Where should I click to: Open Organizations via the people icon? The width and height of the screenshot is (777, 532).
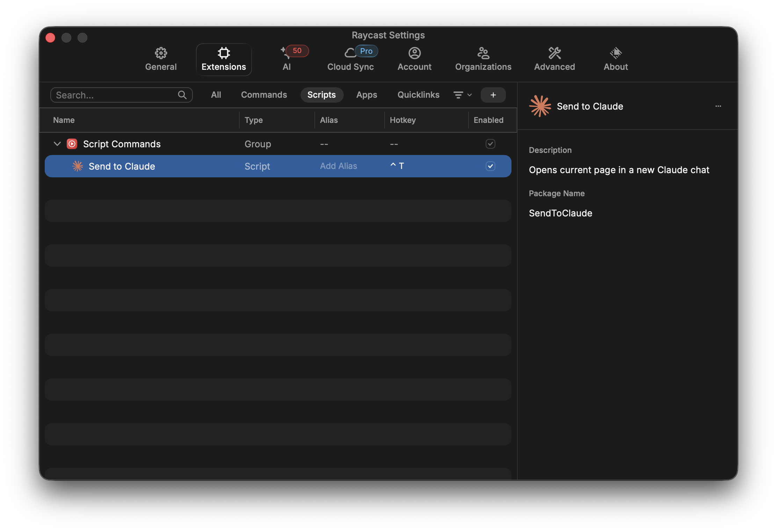pyautogui.click(x=483, y=53)
